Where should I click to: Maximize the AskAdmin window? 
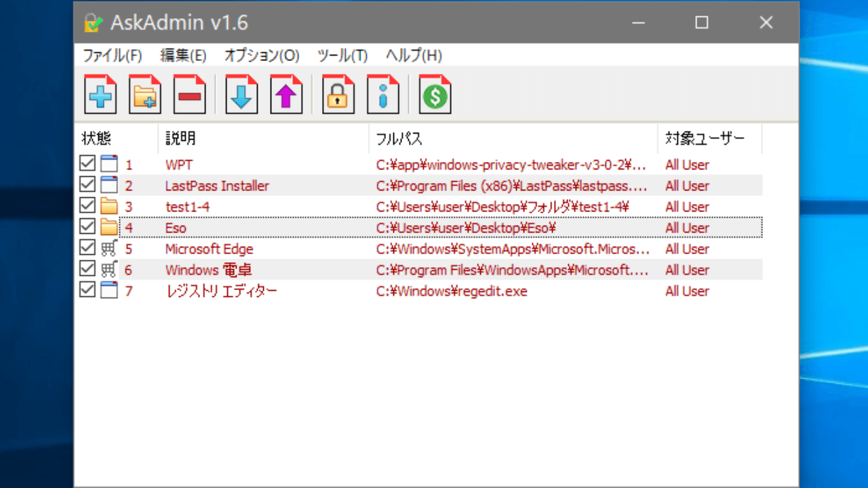702,22
